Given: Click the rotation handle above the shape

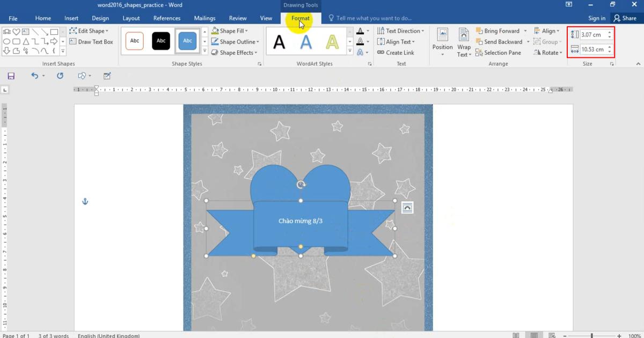Looking at the screenshot, I should point(301,185).
